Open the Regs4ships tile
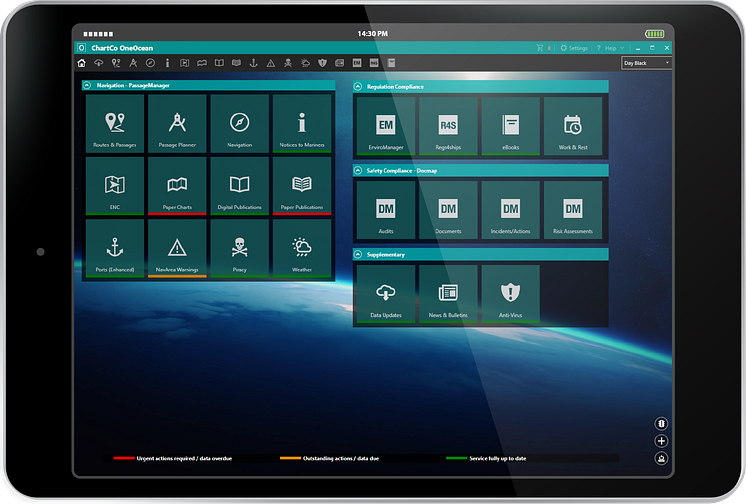Viewport: 746px width, 504px height. pos(448,126)
